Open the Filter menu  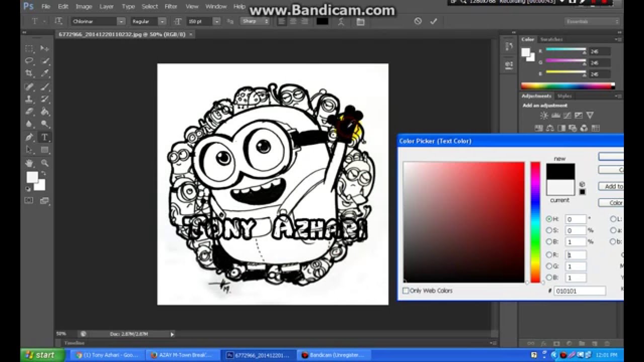click(171, 7)
